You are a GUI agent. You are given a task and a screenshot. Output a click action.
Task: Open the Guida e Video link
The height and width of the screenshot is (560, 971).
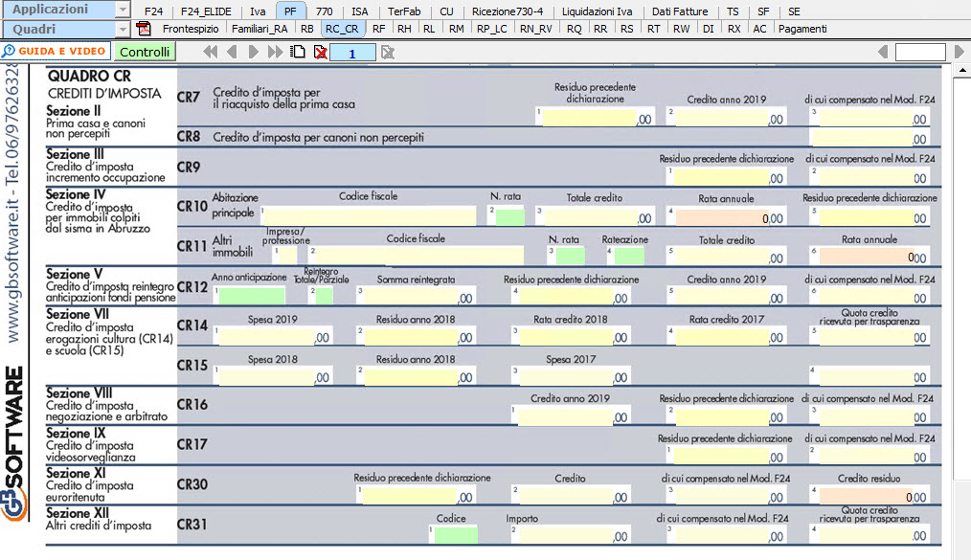click(x=56, y=52)
